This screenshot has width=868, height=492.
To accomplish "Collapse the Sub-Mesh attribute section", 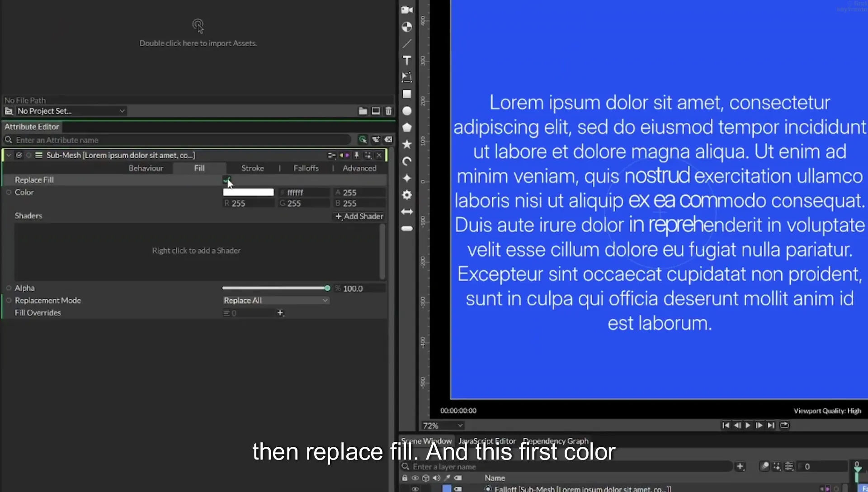I will coord(9,155).
